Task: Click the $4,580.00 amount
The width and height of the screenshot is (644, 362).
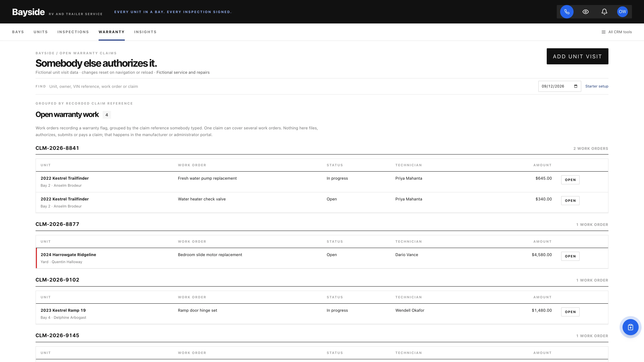Action: point(542,255)
